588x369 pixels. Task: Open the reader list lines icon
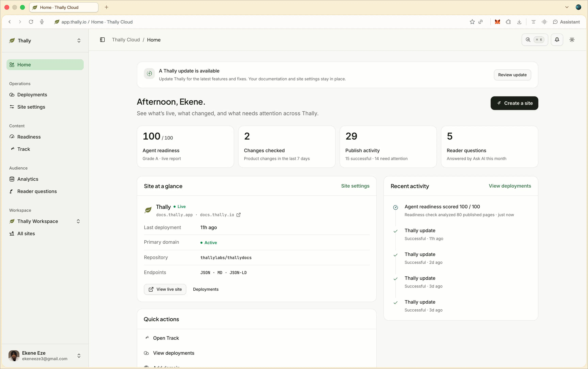pyautogui.click(x=533, y=22)
